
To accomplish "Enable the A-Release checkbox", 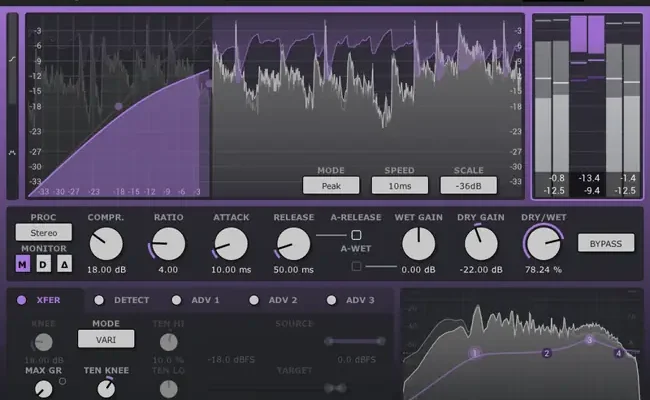I will 356,234.
